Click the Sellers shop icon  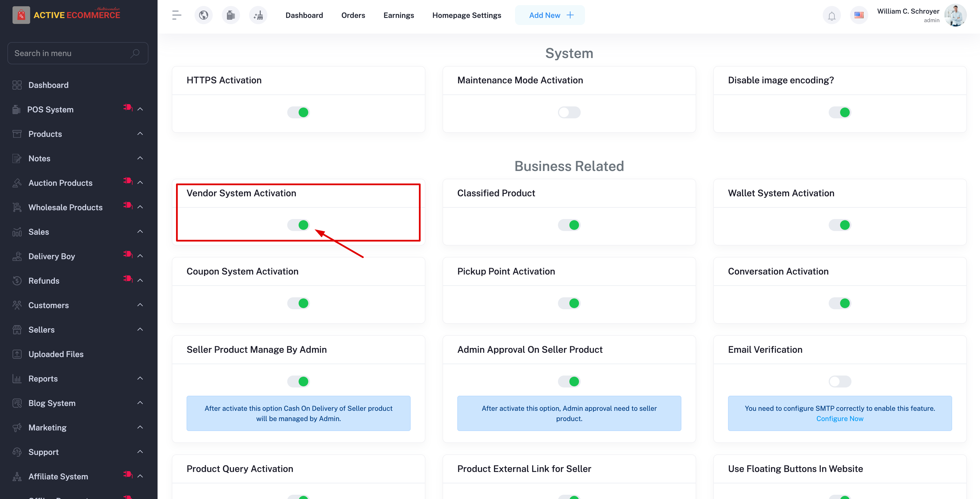click(17, 330)
